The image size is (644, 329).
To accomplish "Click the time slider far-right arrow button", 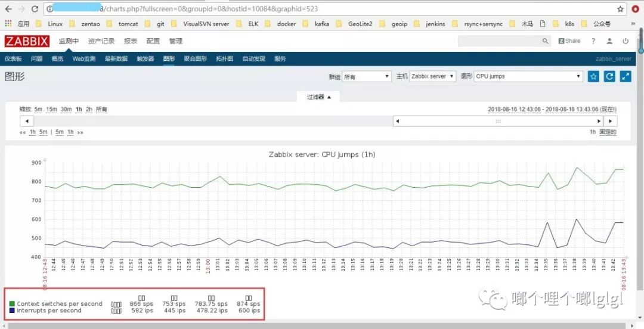I will (611, 121).
